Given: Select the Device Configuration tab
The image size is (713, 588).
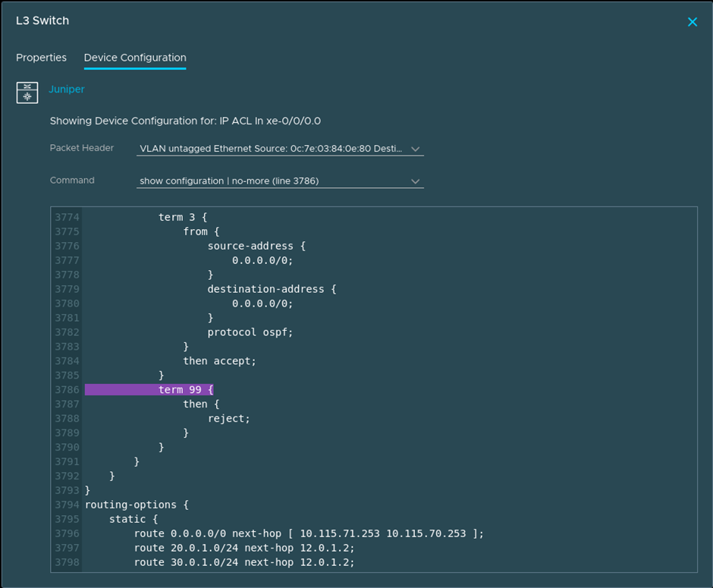Looking at the screenshot, I should pyautogui.click(x=135, y=58).
